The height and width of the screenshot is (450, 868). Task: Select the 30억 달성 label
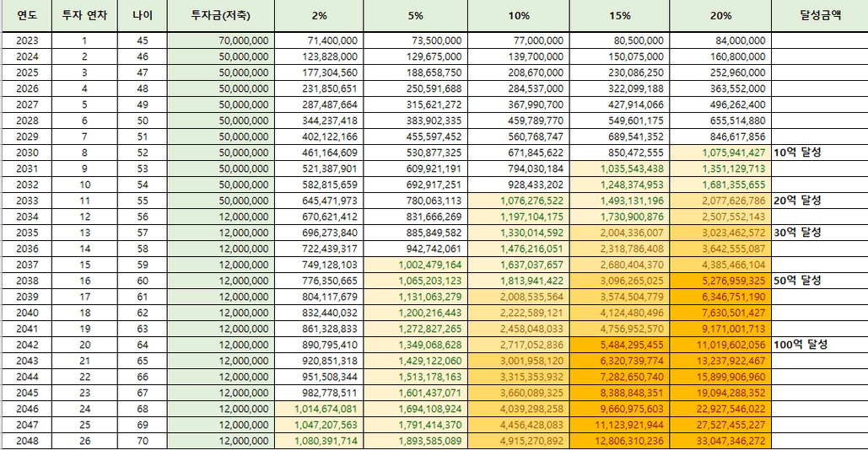[x=797, y=233]
